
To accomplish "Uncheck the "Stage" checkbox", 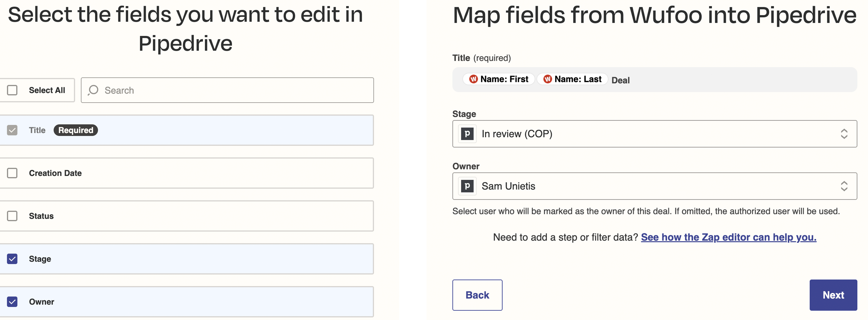I will 12,259.
